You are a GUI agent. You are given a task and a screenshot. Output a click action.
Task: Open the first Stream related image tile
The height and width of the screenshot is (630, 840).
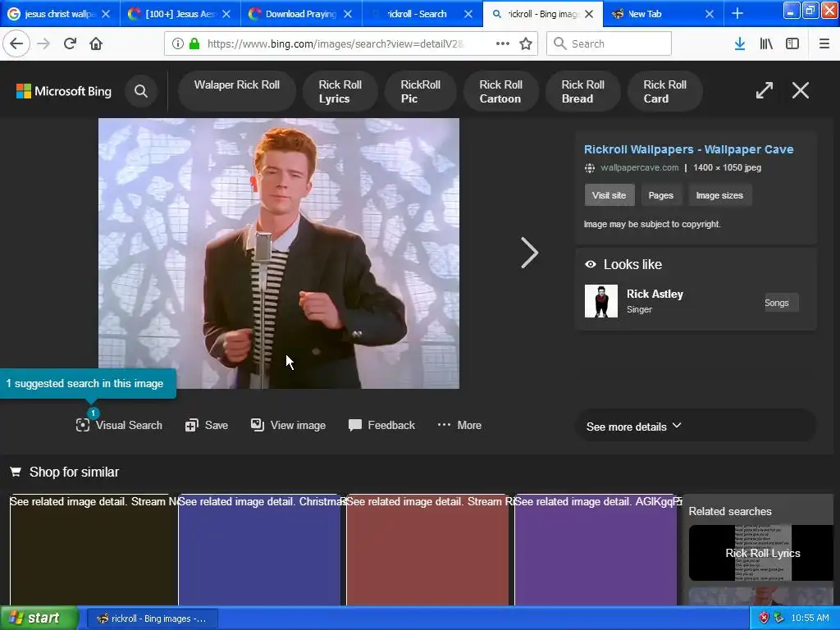point(94,550)
